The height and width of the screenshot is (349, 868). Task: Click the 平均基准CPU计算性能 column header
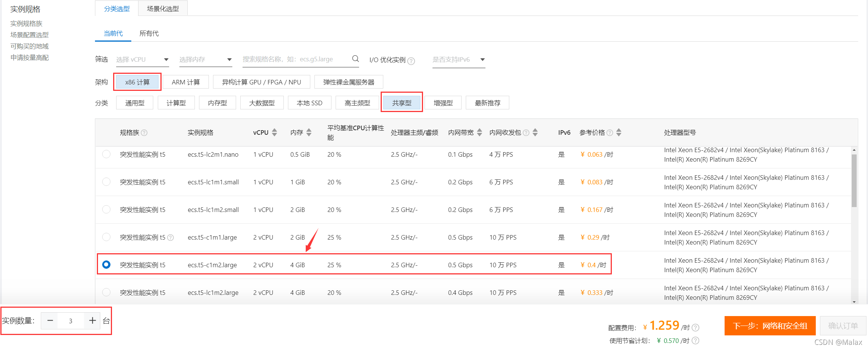[x=356, y=132]
